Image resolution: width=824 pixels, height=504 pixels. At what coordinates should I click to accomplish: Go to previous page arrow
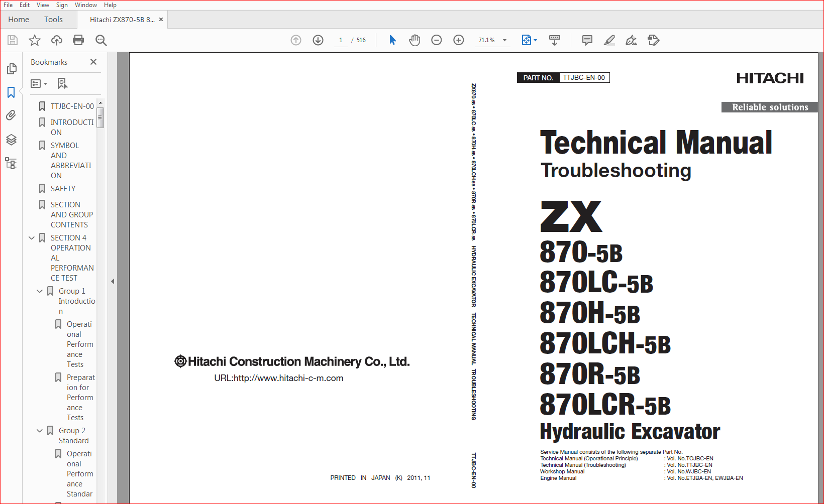pyautogui.click(x=296, y=40)
